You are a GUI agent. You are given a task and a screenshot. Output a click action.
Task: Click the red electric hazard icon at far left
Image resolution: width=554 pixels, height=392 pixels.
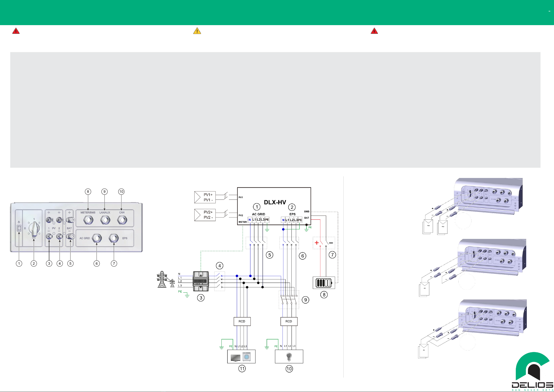[x=16, y=31]
